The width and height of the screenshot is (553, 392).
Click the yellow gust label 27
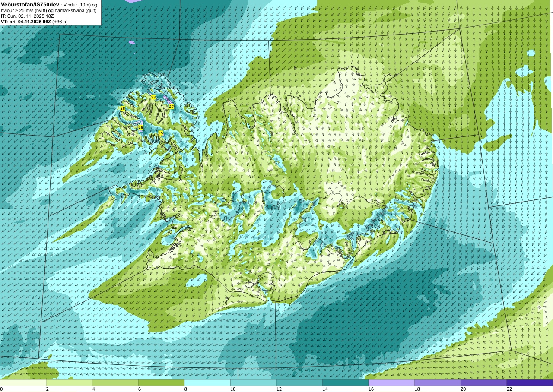pyautogui.click(x=172, y=107)
